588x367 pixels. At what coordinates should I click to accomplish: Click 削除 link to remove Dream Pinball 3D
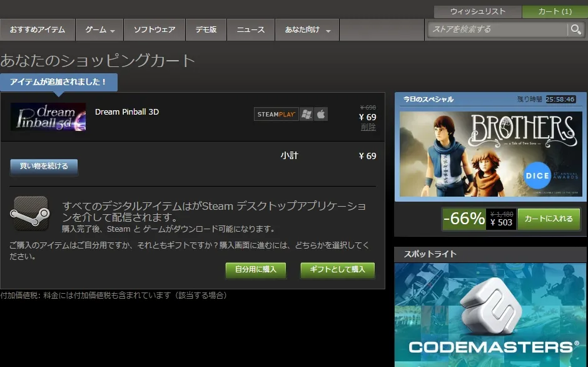pyautogui.click(x=368, y=127)
